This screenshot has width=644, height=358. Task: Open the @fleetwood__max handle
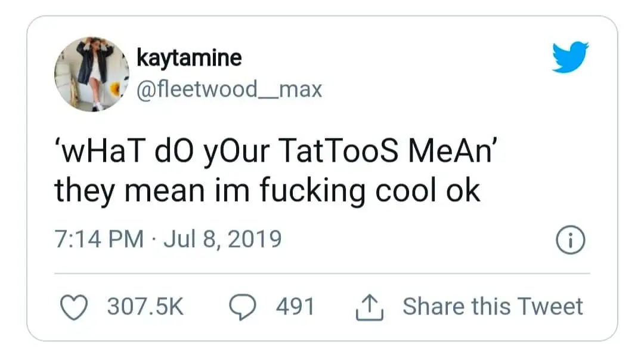click(x=229, y=89)
